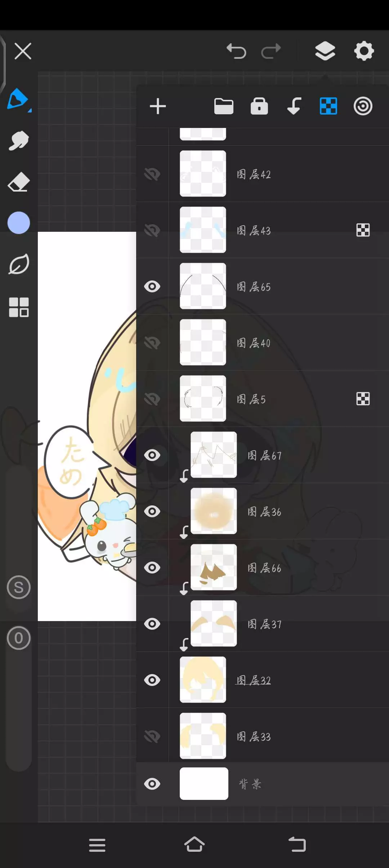Create a new layer folder
The height and width of the screenshot is (868, 389).
tap(224, 106)
